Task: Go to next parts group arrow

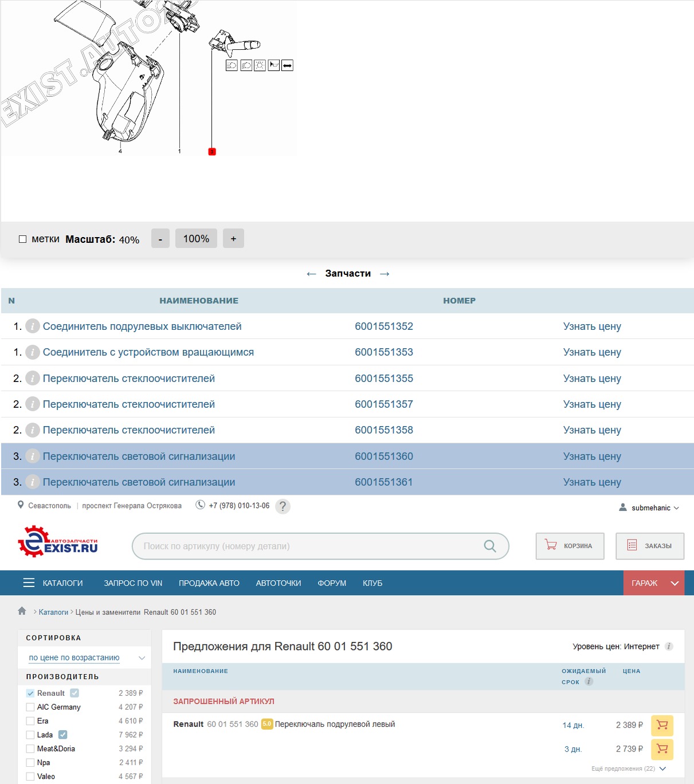Action: click(x=385, y=274)
